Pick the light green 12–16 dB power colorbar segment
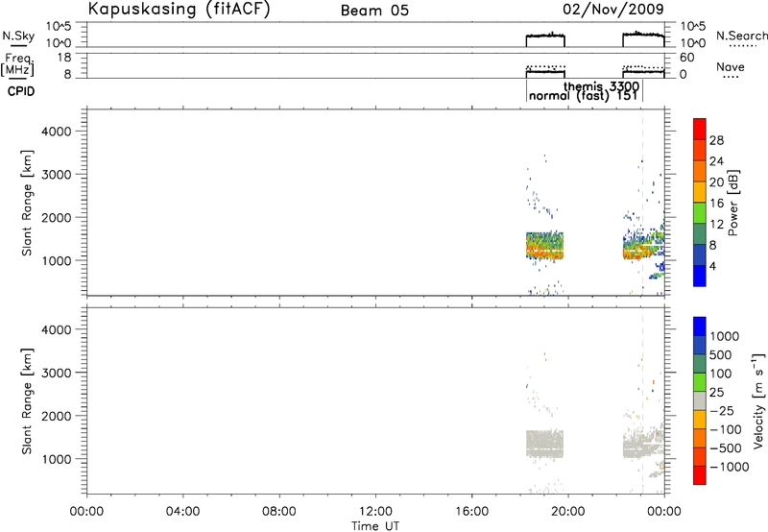Screen dimensions: 768x532 coord(700,213)
